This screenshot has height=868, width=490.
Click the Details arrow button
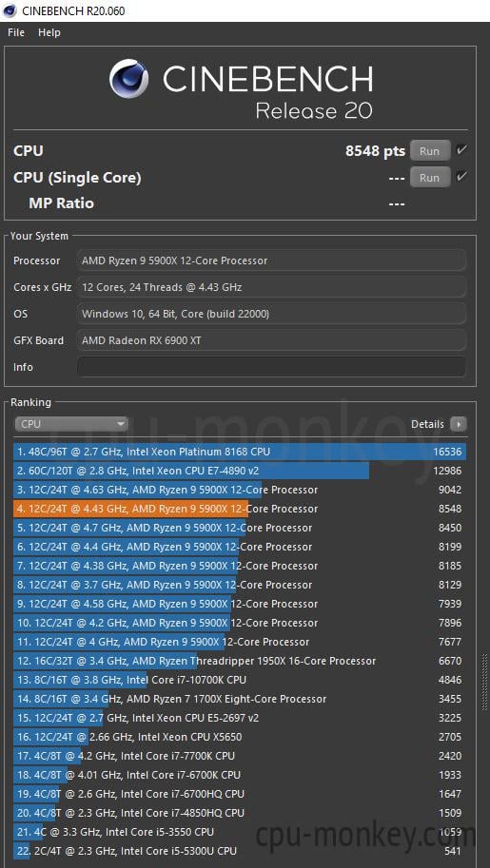click(459, 424)
